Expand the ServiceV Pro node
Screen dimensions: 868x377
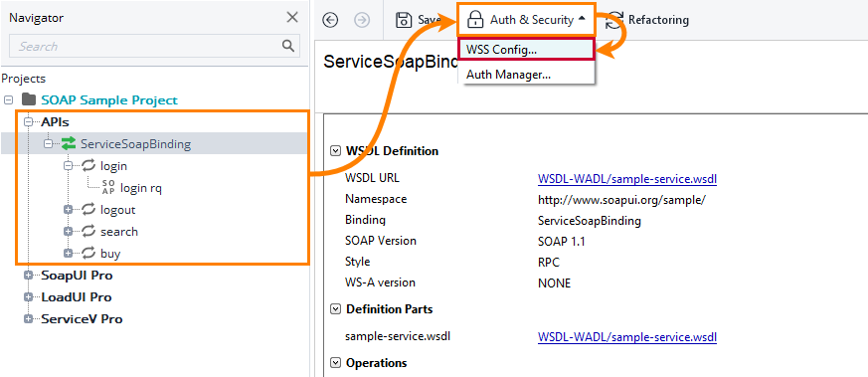(x=28, y=319)
